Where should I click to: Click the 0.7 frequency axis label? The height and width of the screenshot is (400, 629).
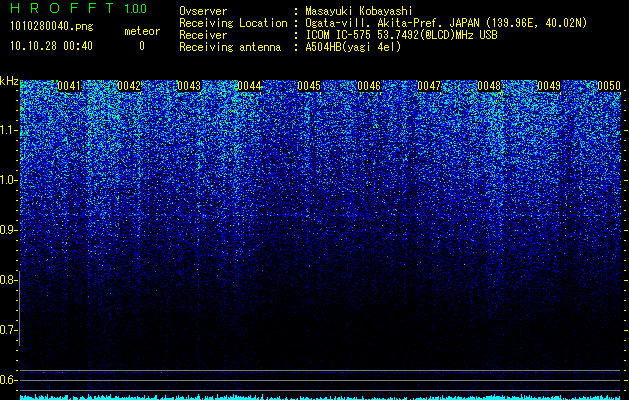tap(8, 330)
